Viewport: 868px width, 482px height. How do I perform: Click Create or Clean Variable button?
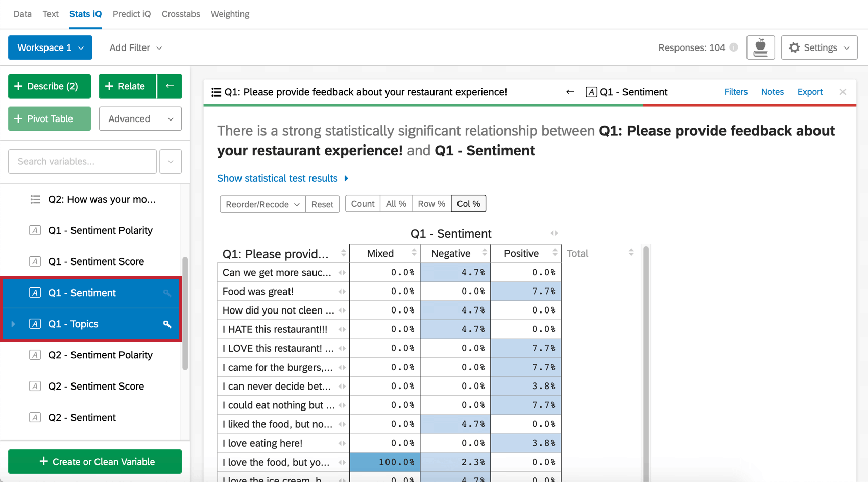point(95,462)
